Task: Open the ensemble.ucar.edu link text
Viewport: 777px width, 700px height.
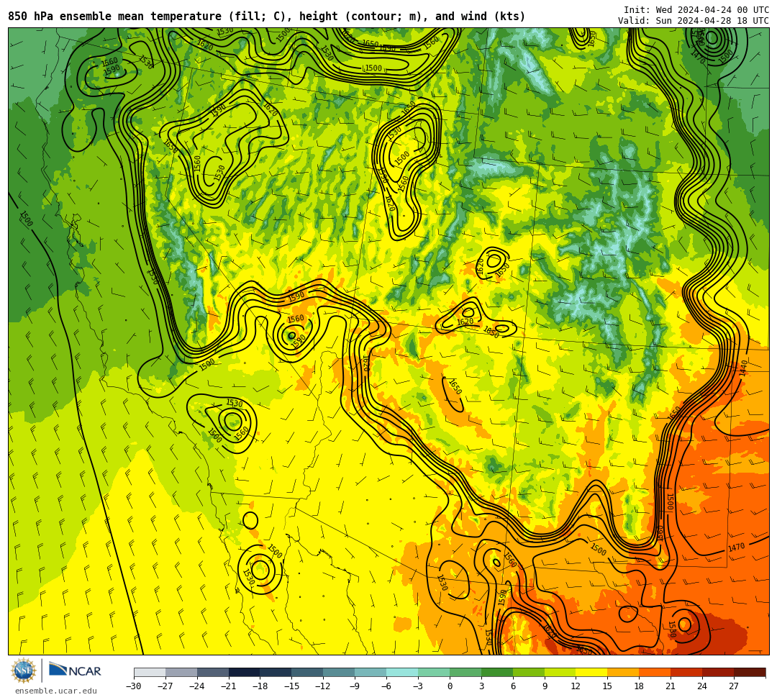Action: [x=56, y=691]
